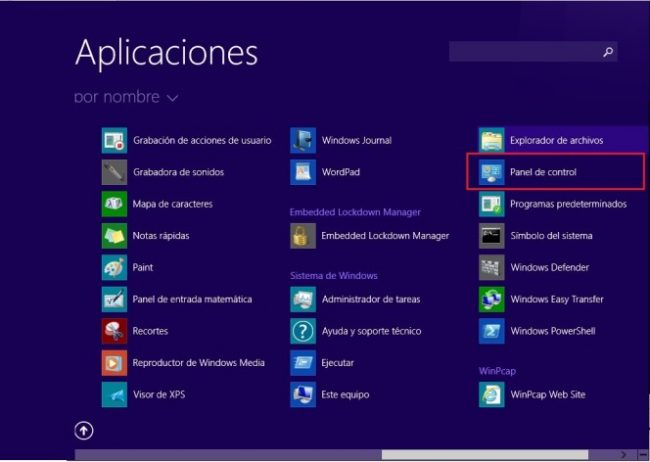Click the 'Windows Defender' label text
Viewport: 650px width, 462px height.
click(x=550, y=267)
